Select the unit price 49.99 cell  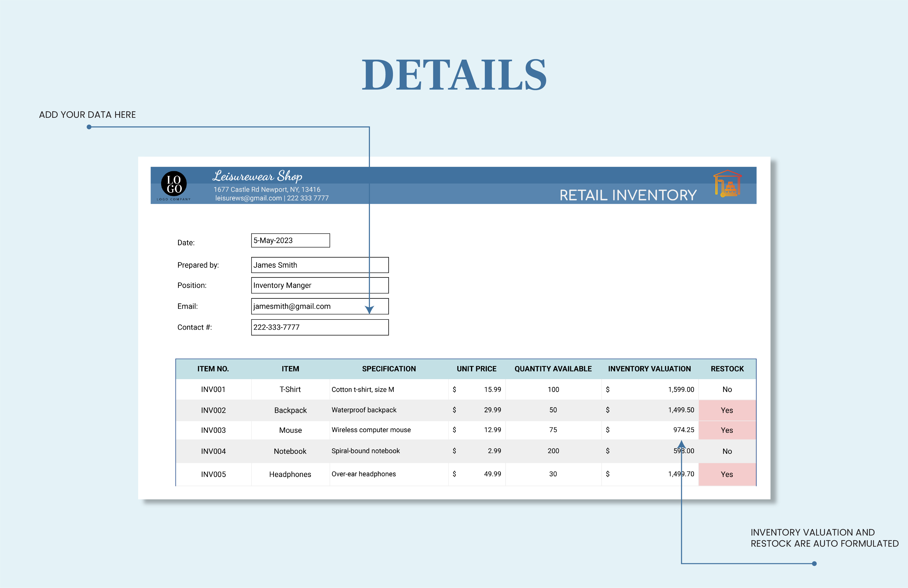[x=477, y=474]
